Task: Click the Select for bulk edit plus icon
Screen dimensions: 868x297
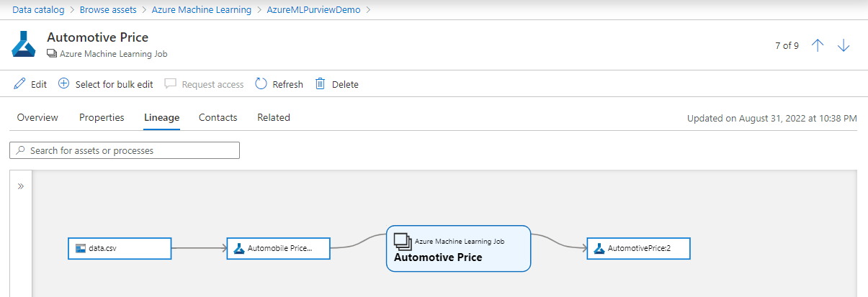Action: pyautogui.click(x=63, y=84)
